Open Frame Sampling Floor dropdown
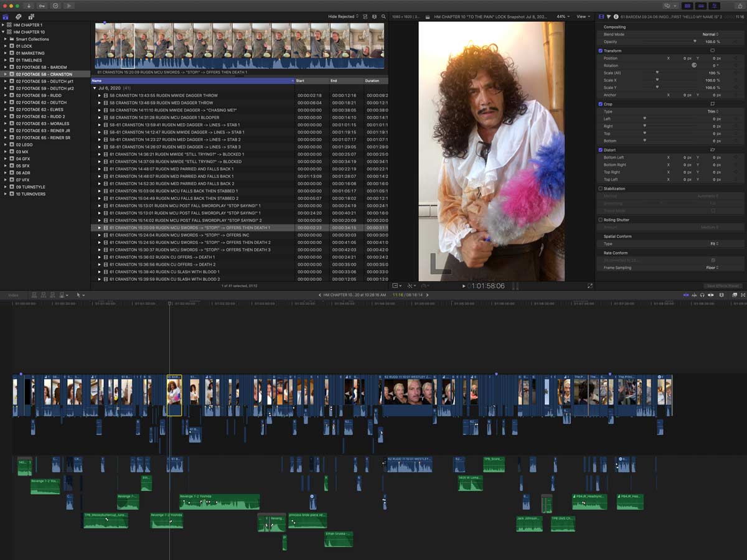The width and height of the screenshot is (747, 560). coord(713,268)
